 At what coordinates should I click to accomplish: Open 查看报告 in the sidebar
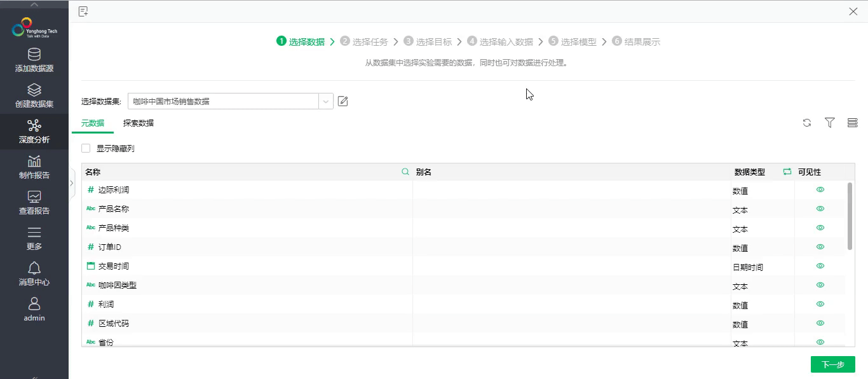[x=34, y=203]
